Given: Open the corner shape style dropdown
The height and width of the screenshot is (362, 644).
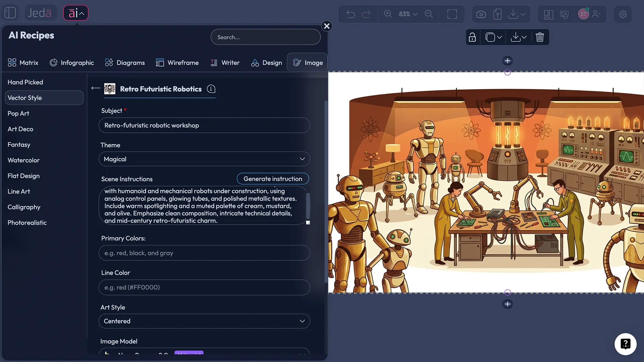Looking at the screenshot, I should tap(494, 37).
